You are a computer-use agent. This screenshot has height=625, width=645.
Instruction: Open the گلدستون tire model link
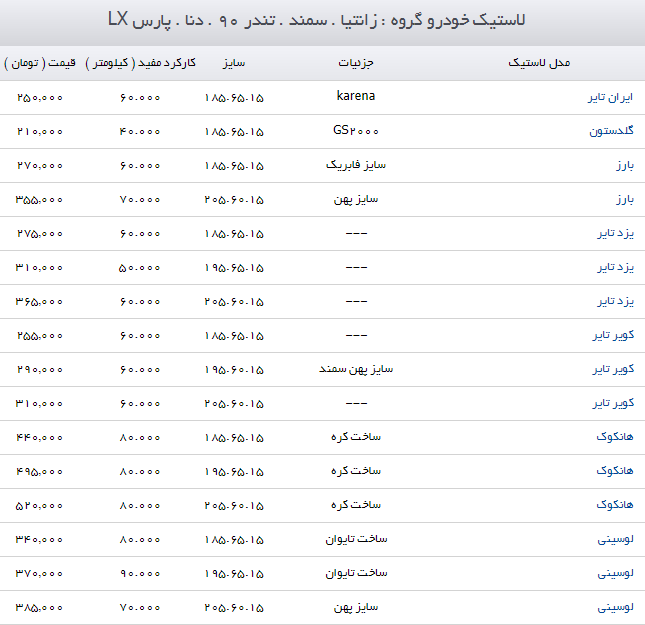pyautogui.click(x=611, y=131)
